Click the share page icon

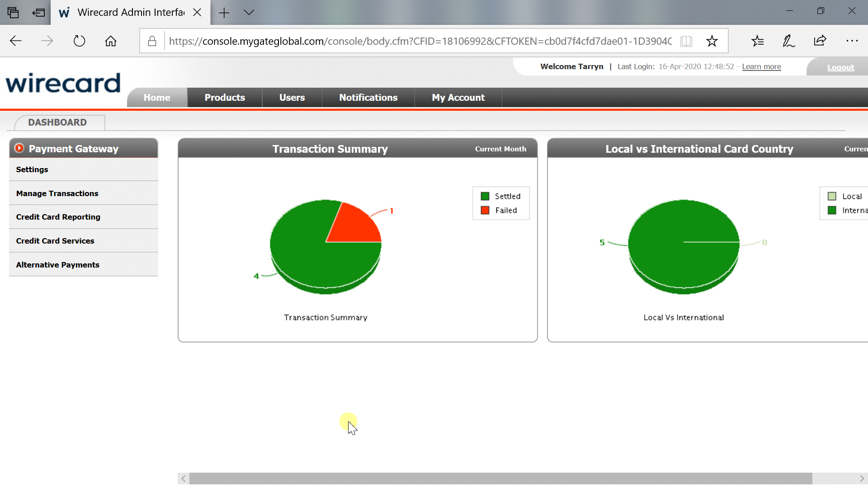820,41
